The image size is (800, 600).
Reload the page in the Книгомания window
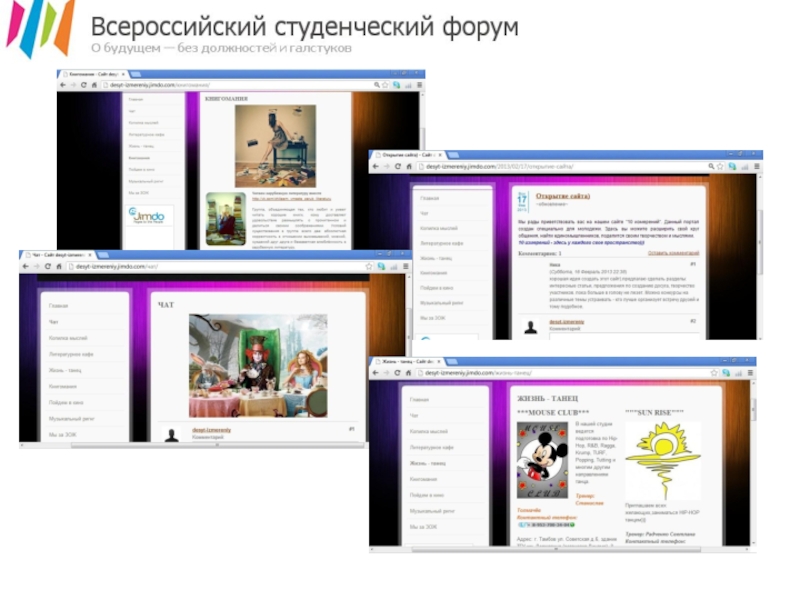(x=84, y=85)
